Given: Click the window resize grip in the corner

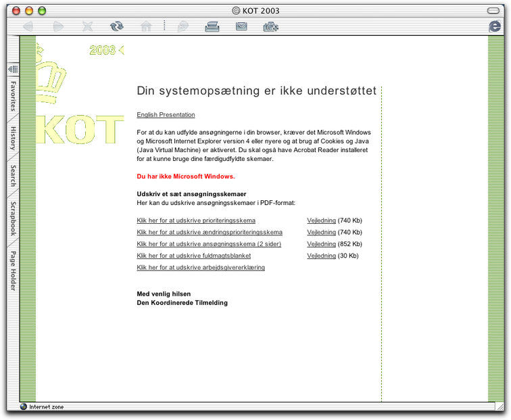Looking at the screenshot, I should pos(499,406).
